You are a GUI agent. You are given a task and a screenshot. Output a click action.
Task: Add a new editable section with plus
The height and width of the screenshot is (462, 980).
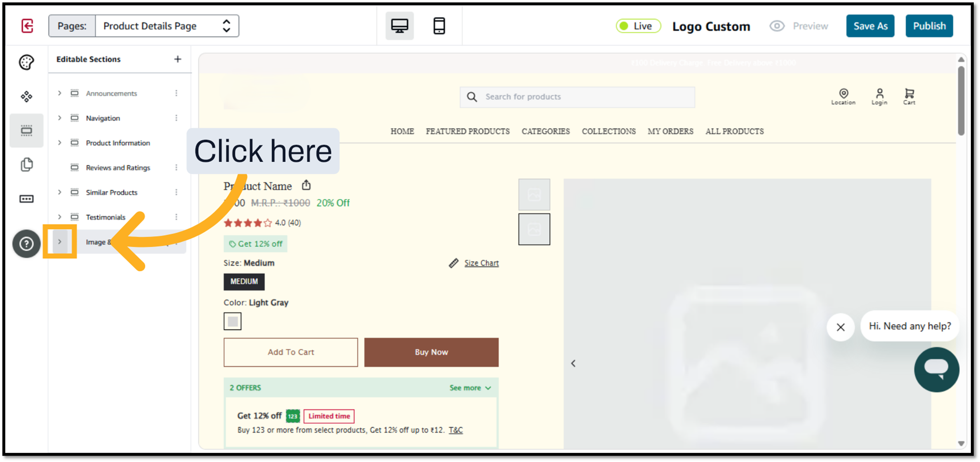pyautogui.click(x=178, y=59)
